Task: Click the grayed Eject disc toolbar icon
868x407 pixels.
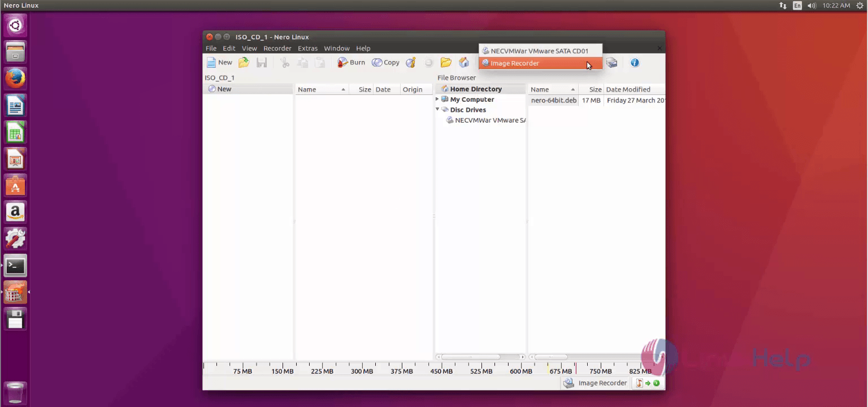Action: coord(429,63)
